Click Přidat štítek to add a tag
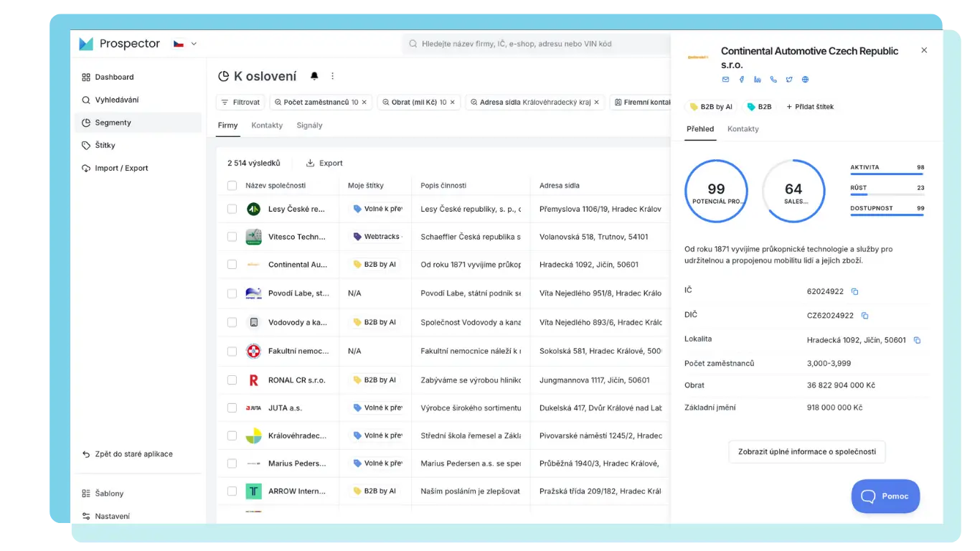The image size is (980, 551). tap(810, 107)
